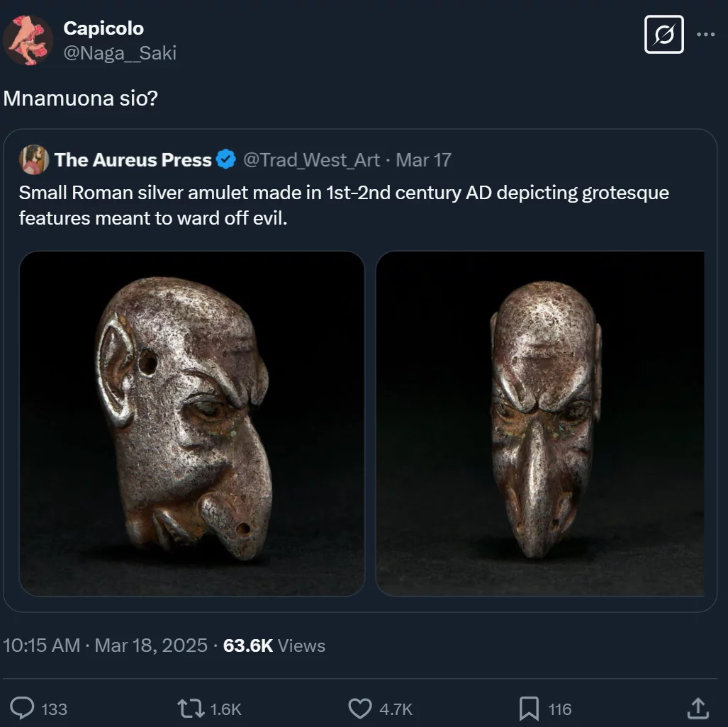
Task: Open The Aureus Press small avatar
Action: (x=33, y=160)
